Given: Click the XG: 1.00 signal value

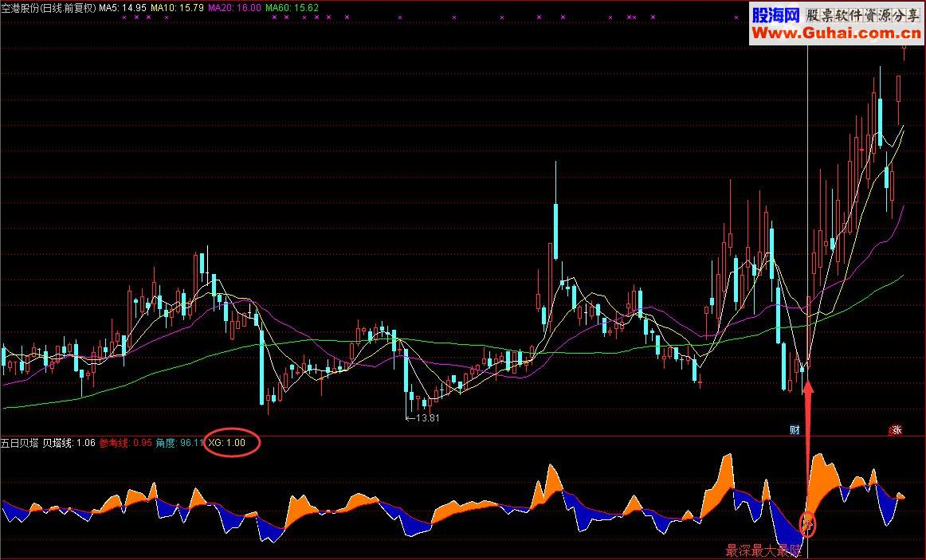Looking at the screenshot, I should pos(227,443).
